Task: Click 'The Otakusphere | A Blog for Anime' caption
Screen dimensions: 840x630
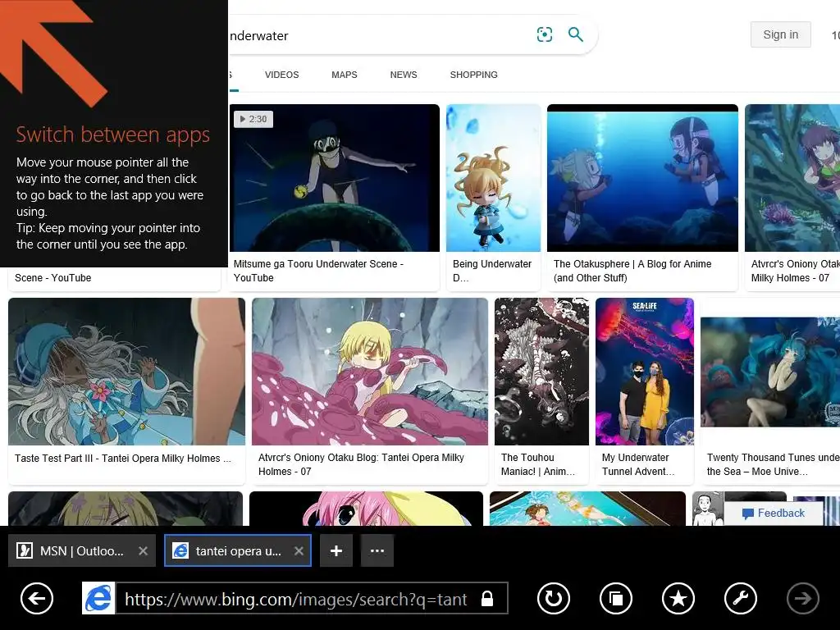Action: tap(632, 271)
